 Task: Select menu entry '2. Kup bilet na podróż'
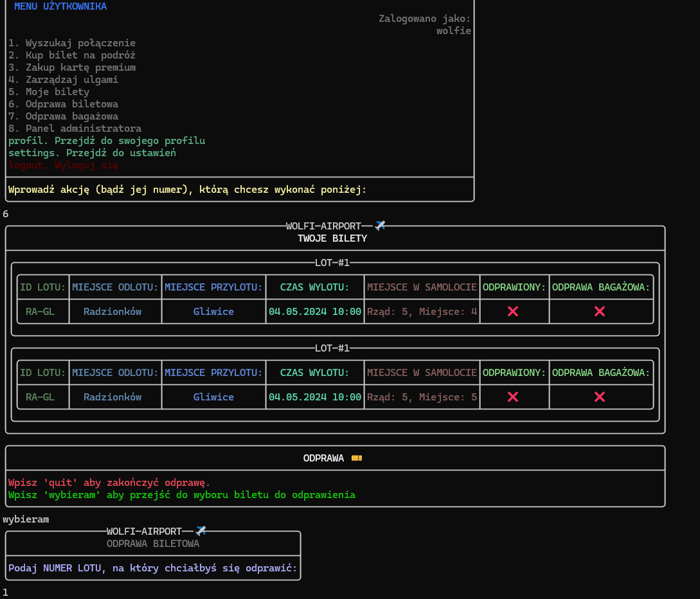(x=72, y=55)
